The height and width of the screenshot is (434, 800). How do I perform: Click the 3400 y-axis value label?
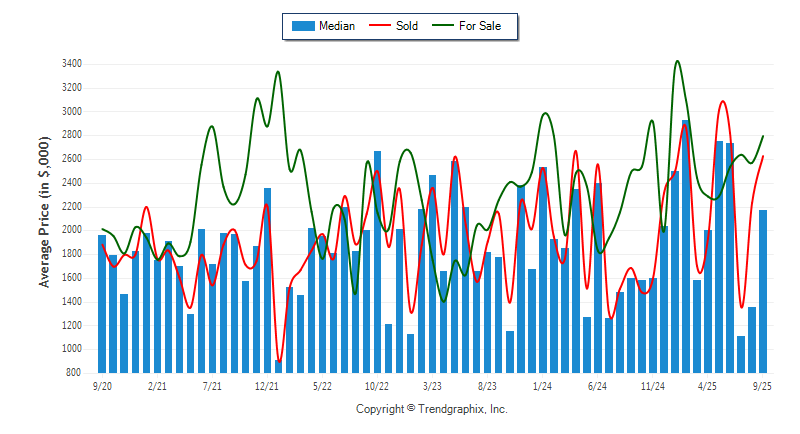[x=70, y=64]
